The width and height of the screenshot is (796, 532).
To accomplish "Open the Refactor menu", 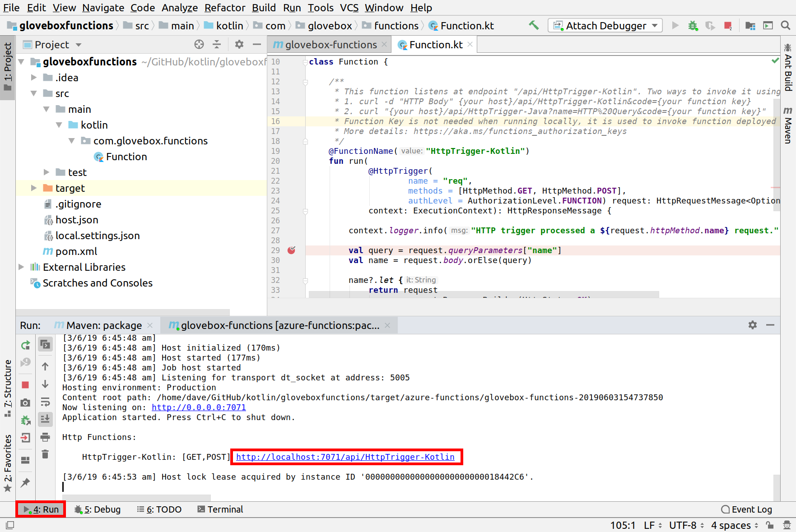I will [225, 8].
